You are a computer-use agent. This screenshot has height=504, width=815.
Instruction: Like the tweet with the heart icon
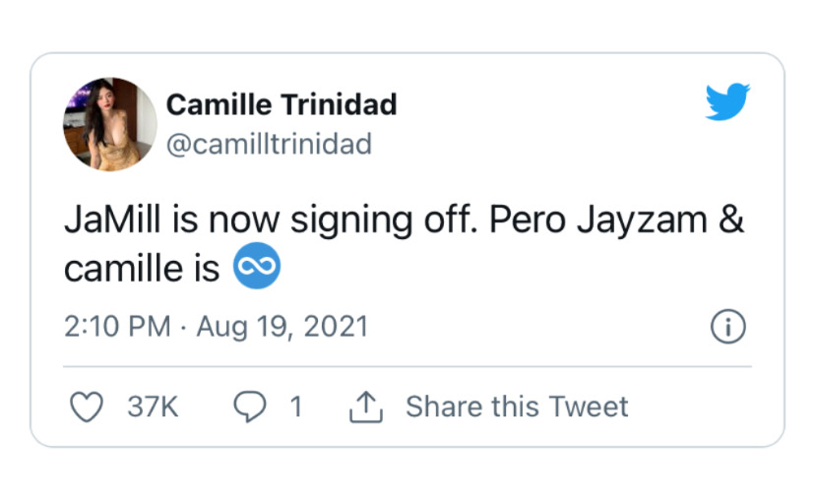[88, 407]
